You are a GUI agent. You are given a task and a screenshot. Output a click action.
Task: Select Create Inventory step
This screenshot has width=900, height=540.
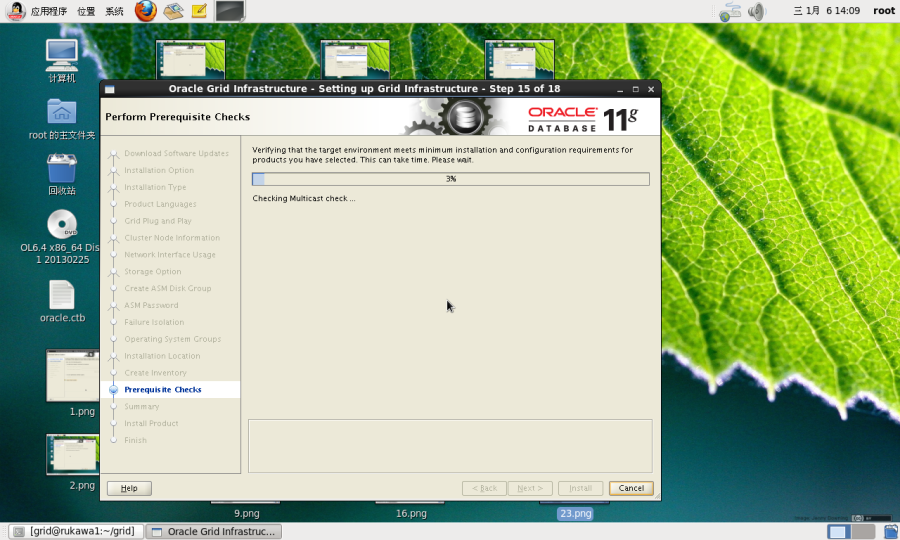tap(155, 373)
